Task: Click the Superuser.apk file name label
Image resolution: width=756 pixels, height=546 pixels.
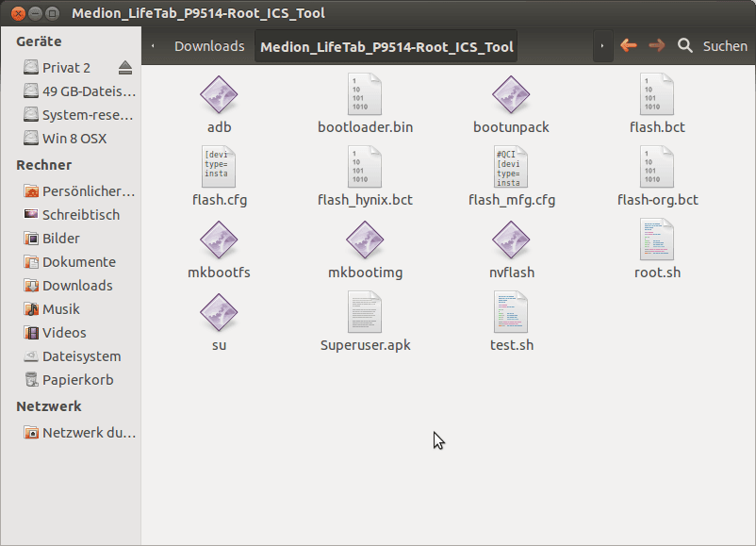Action: tap(365, 345)
